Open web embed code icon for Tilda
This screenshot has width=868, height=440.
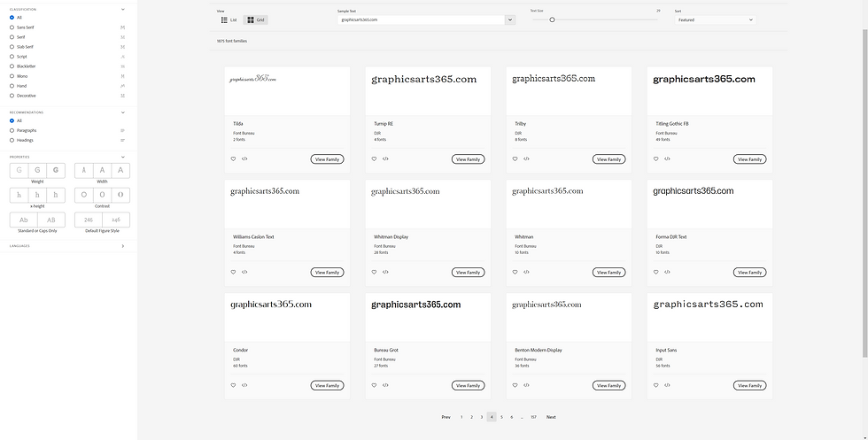click(244, 158)
